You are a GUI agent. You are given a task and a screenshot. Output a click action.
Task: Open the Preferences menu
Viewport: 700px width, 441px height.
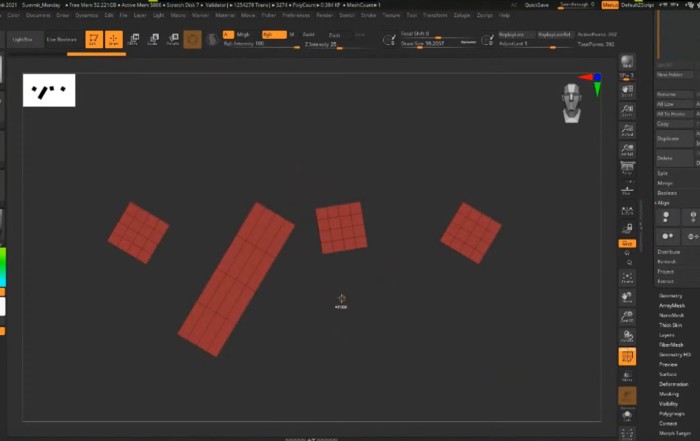coord(296,16)
